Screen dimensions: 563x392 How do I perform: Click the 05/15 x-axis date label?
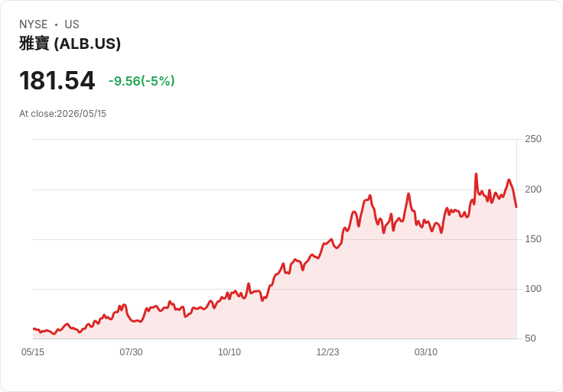[x=33, y=352]
